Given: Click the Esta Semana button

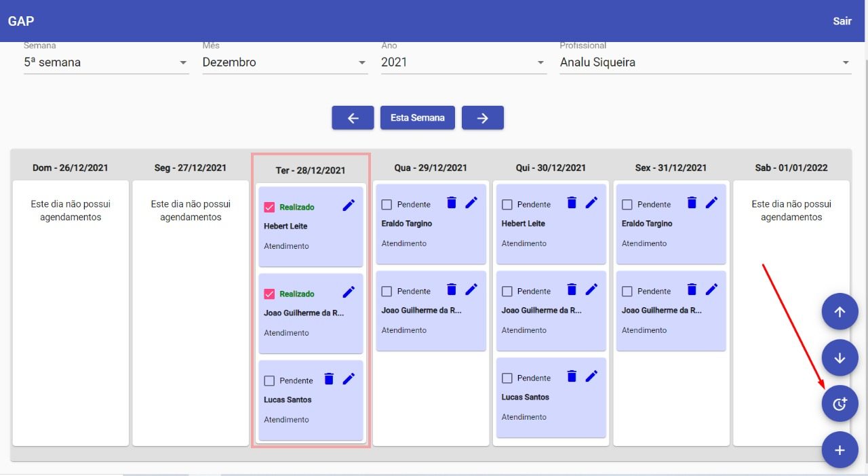Looking at the screenshot, I should coord(418,117).
